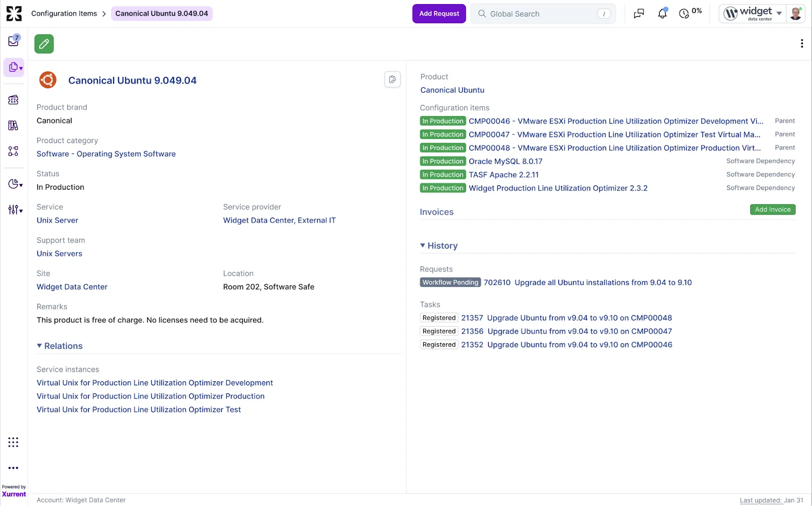Click the Add Invoice button
This screenshot has height=506, width=812.
click(x=772, y=209)
